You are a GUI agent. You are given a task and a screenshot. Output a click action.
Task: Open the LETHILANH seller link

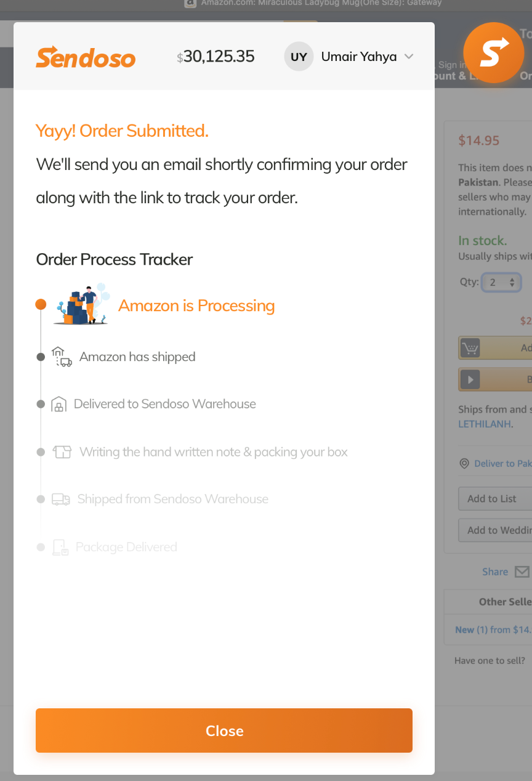pyautogui.click(x=485, y=424)
